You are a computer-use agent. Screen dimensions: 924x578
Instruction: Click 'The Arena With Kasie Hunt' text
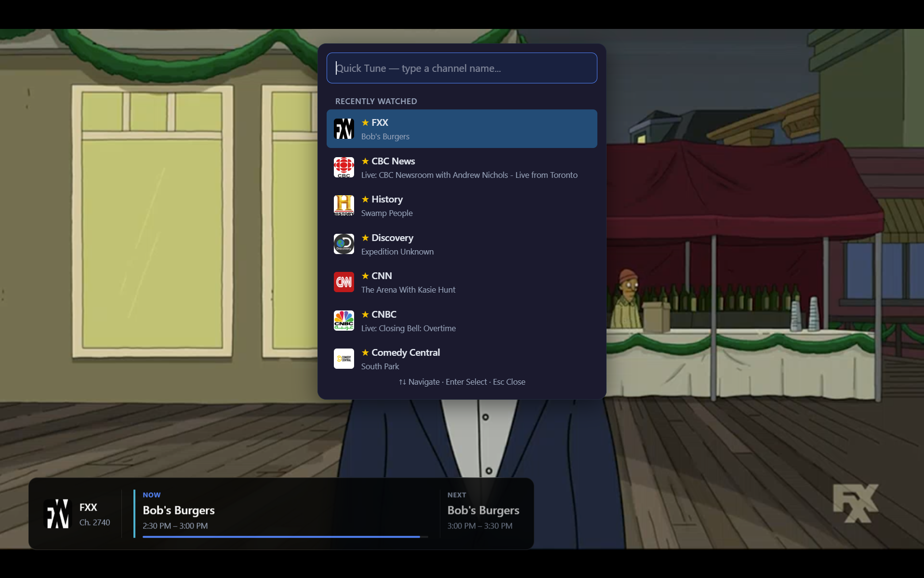click(408, 290)
